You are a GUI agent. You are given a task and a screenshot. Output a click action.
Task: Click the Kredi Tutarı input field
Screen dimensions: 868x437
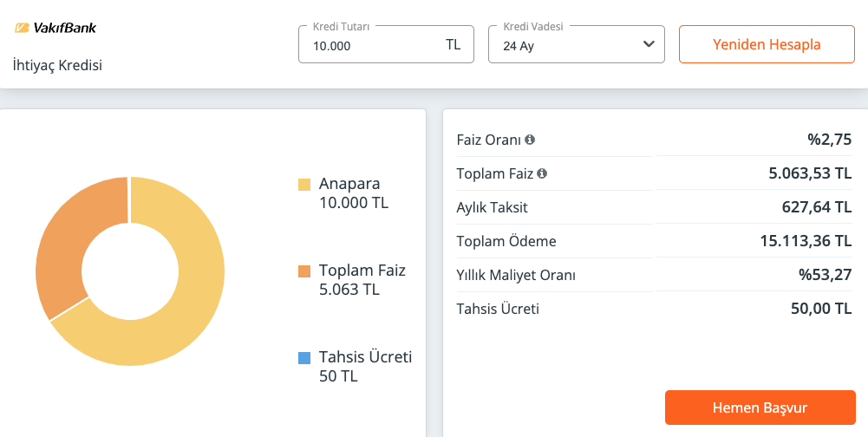[386, 44]
